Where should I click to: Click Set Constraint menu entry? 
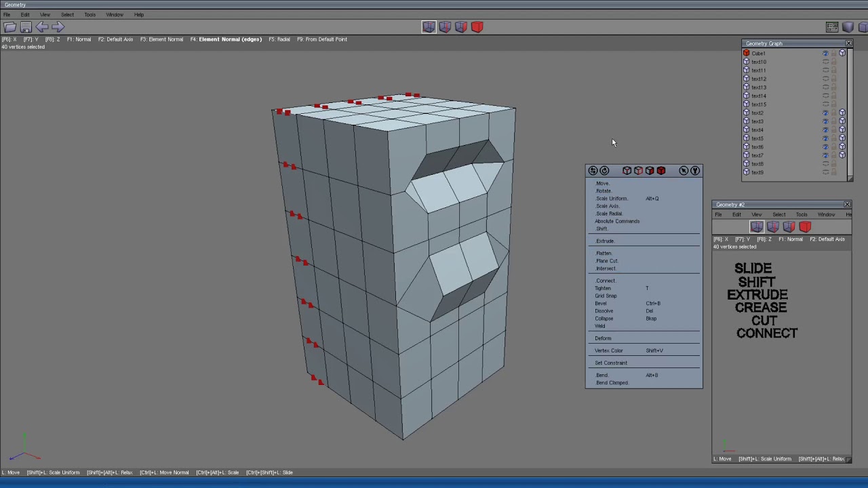pos(611,363)
